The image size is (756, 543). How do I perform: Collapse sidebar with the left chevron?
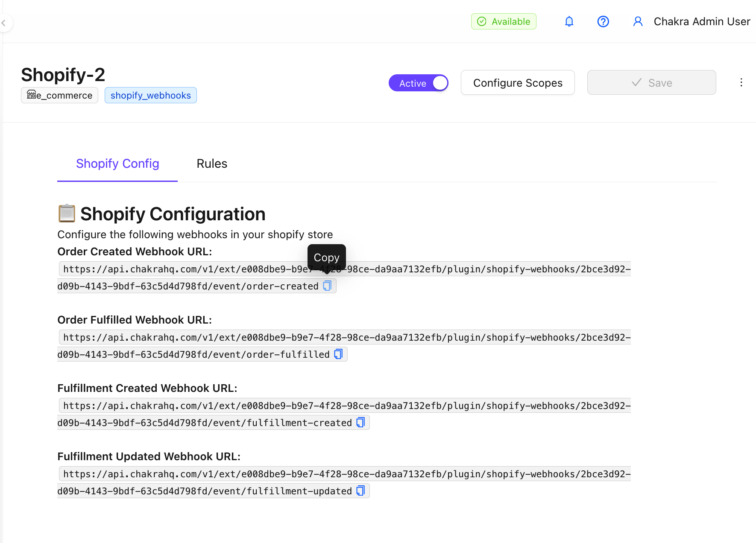click(4, 23)
